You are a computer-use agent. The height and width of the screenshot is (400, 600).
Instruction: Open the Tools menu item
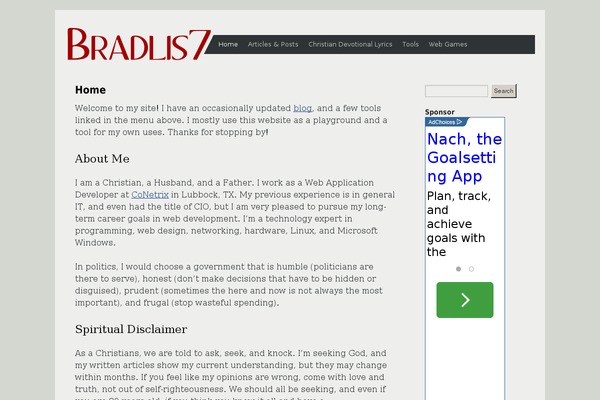[410, 44]
